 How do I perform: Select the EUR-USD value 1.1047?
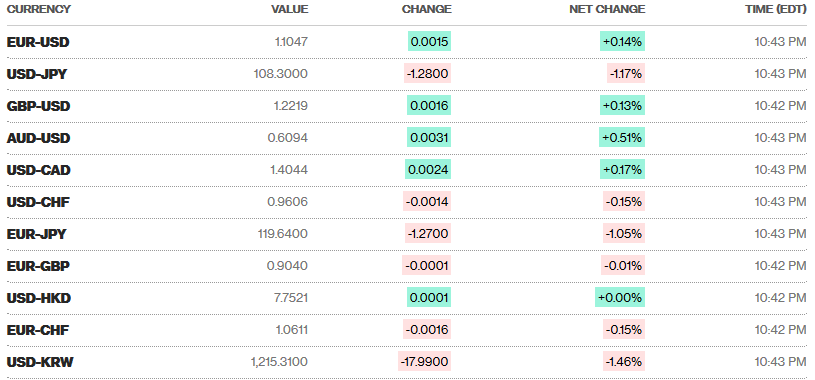tap(291, 42)
